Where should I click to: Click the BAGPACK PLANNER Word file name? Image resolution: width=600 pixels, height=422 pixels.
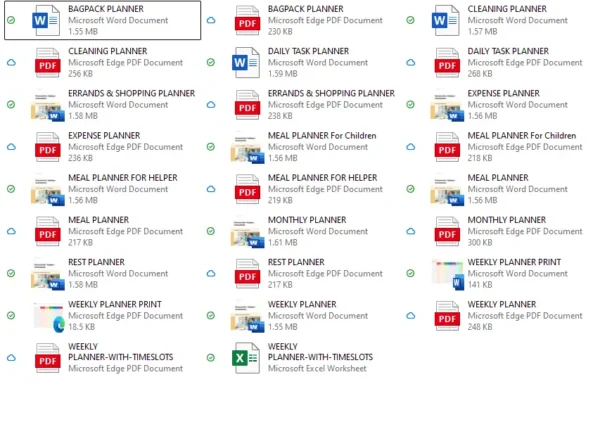click(106, 9)
